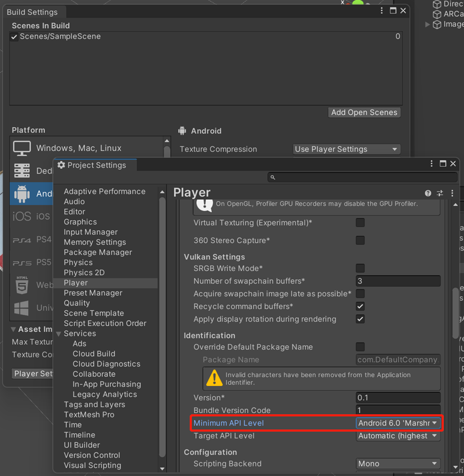
Task: Click the PS5 platform logo
Action: click(22, 263)
